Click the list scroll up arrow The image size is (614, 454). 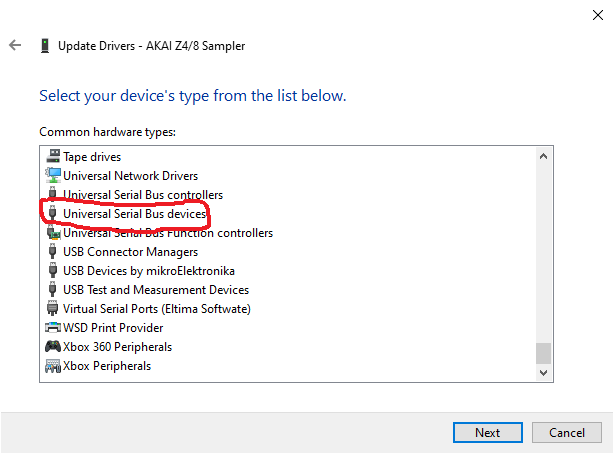coord(543,156)
